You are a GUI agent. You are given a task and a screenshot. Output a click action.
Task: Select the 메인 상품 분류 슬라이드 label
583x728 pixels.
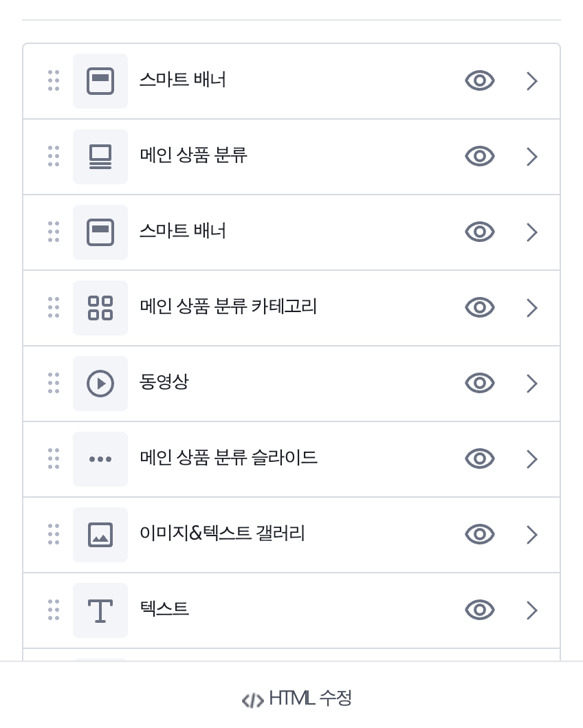click(x=228, y=458)
